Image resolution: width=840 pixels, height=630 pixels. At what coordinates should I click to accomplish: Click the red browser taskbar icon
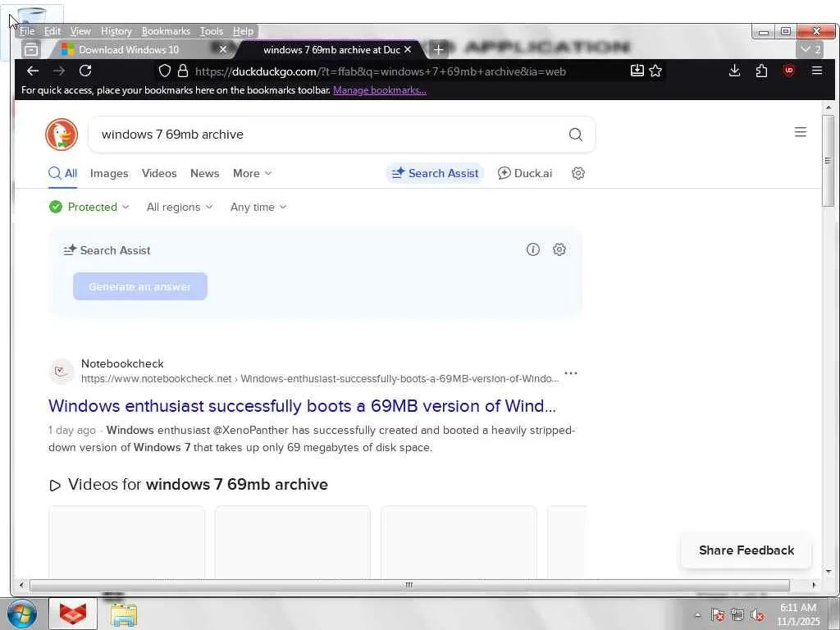click(73, 614)
